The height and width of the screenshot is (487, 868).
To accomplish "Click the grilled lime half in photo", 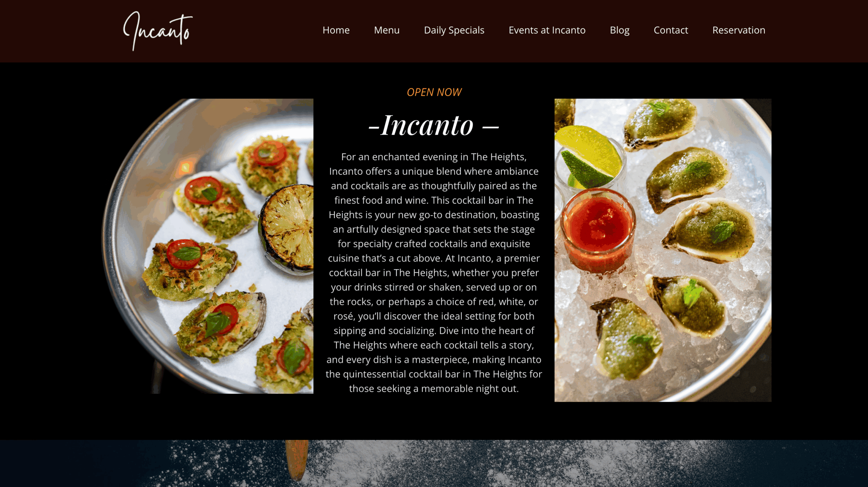I will (x=287, y=228).
